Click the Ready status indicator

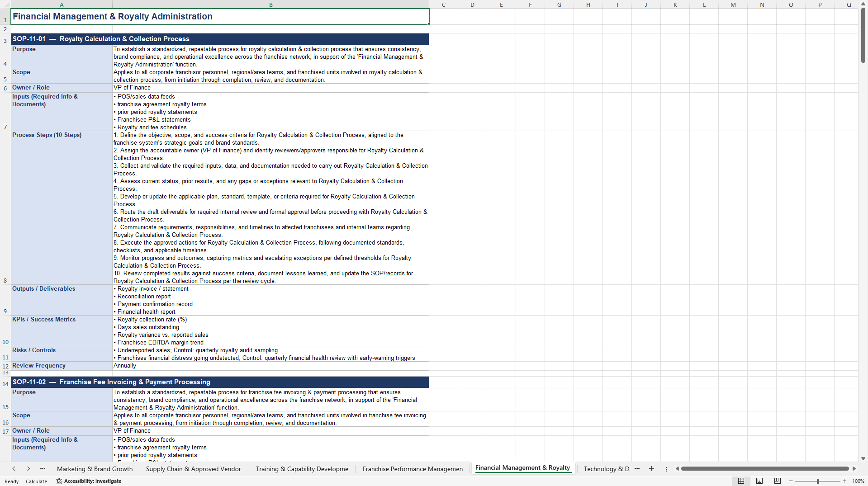click(12, 481)
